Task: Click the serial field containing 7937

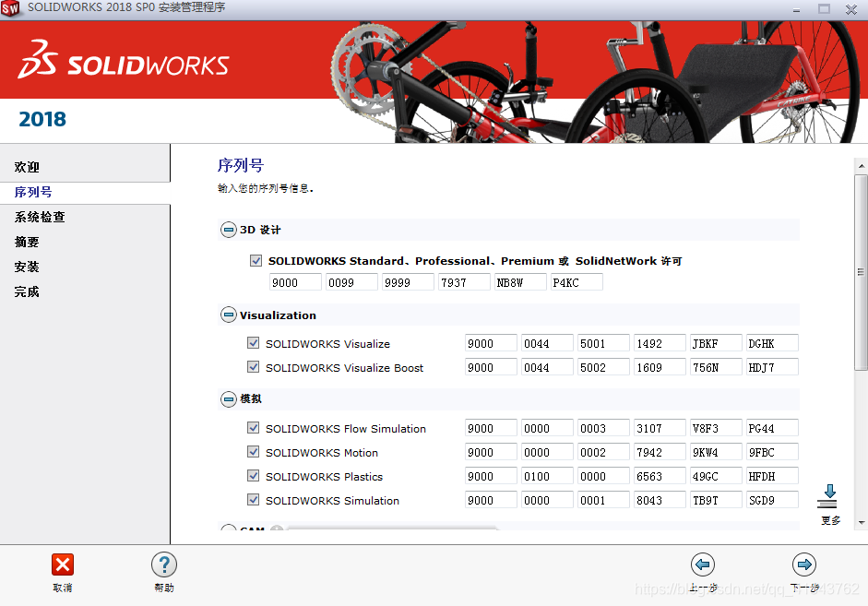Action: click(465, 282)
